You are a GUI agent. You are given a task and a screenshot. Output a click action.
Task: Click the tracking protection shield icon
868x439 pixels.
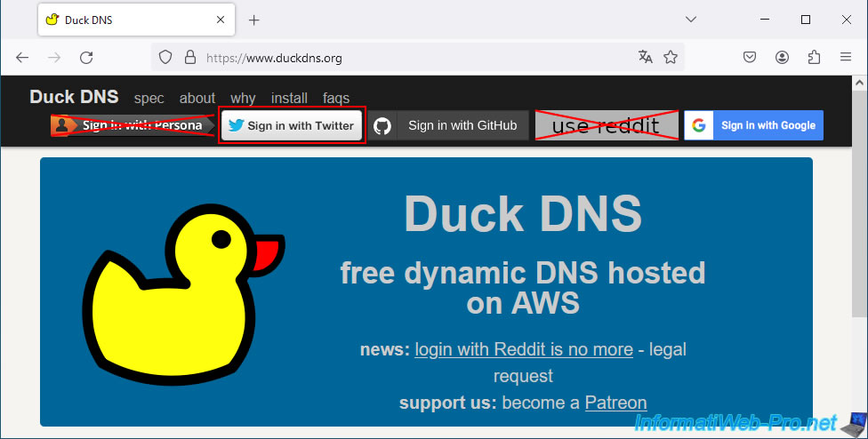(x=165, y=58)
